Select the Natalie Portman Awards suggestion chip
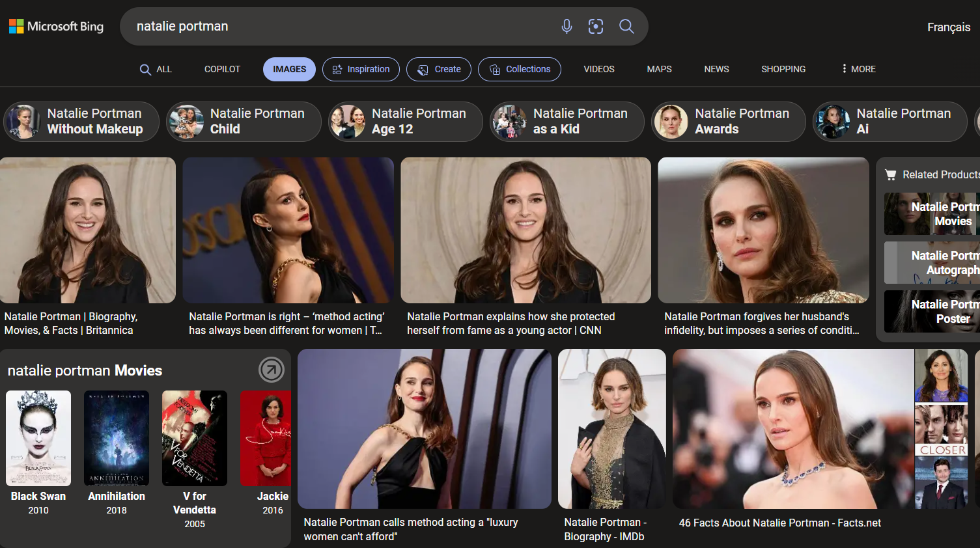Viewport: 980px width, 548px height. 728,122
